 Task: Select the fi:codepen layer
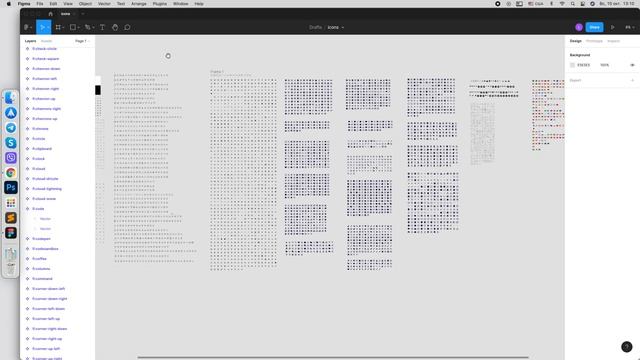(x=41, y=239)
